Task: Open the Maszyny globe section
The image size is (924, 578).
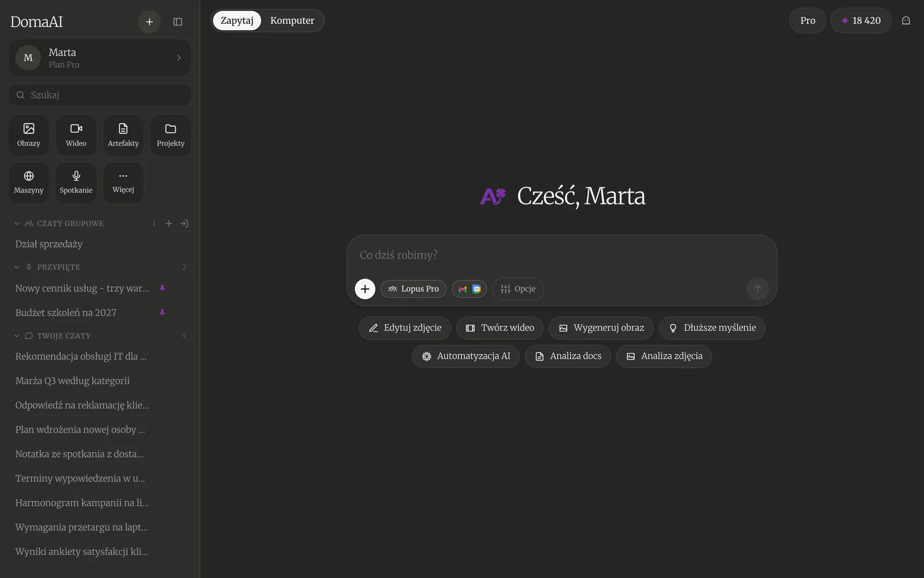Action: (29, 183)
